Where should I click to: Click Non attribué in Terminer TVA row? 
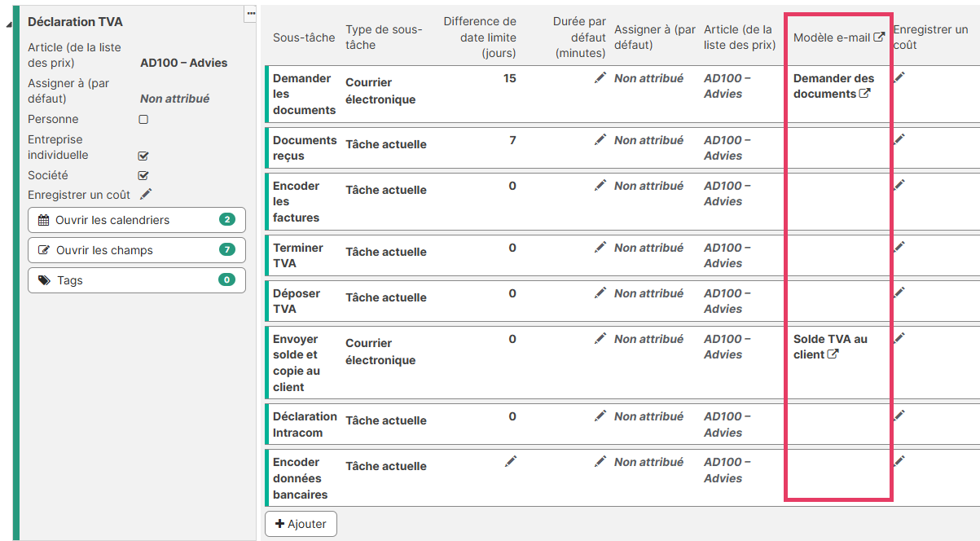tap(648, 248)
